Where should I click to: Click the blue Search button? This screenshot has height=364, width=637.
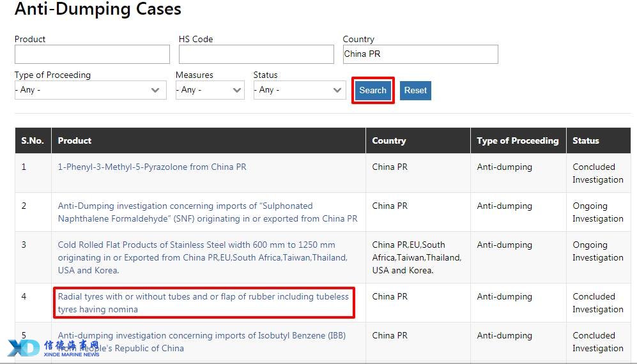pyautogui.click(x=372, y=91)
